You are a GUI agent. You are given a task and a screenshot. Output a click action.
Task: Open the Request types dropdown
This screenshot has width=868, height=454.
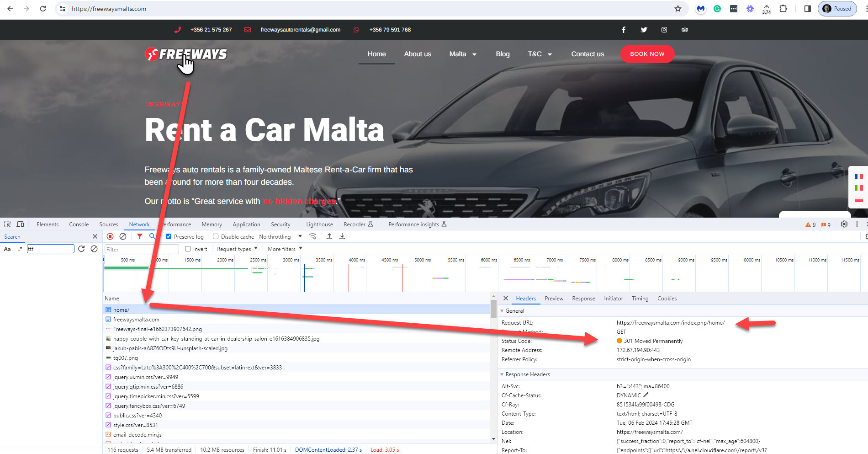(x=238, y=249)
